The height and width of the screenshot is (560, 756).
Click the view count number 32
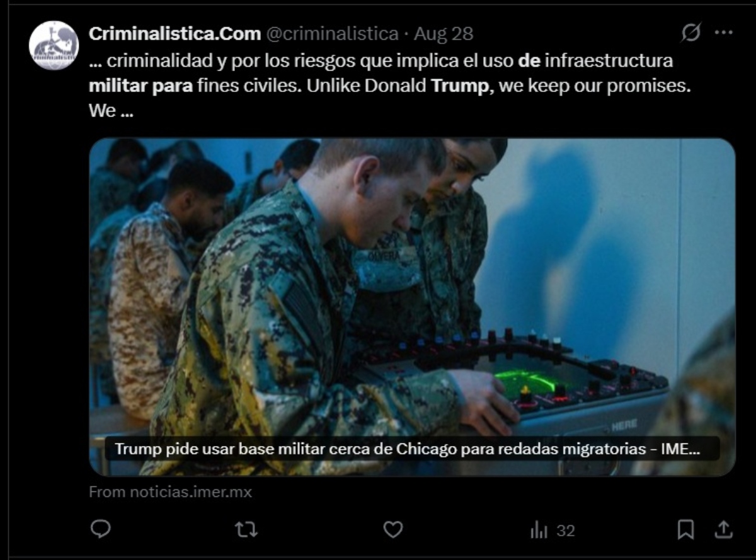566,531
